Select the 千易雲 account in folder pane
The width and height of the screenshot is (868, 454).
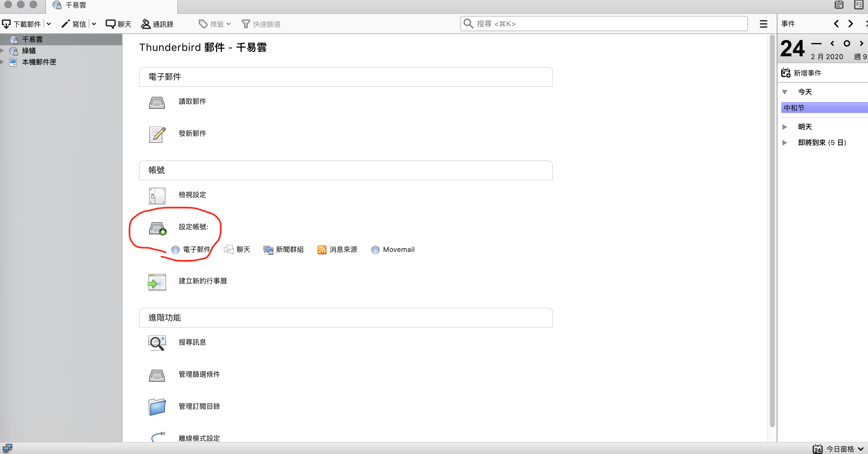coord(61,39)
